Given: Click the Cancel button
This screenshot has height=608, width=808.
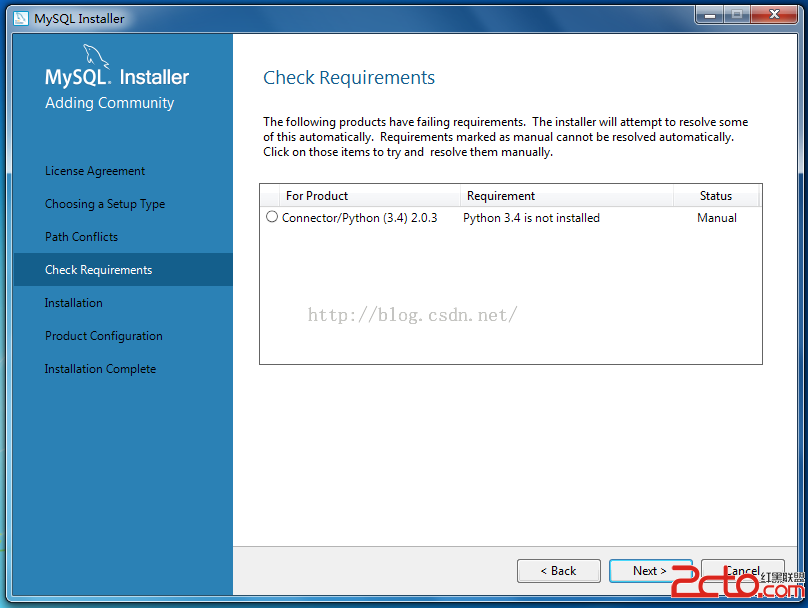Looking at the screenshot, I should pyautogui.click(x=743, y=571).
